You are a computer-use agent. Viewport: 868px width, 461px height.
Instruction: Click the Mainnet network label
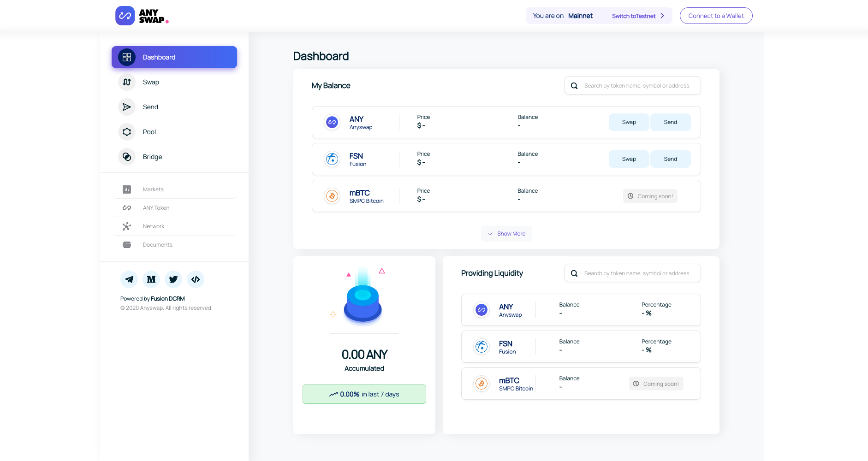[x=580, y=16]
